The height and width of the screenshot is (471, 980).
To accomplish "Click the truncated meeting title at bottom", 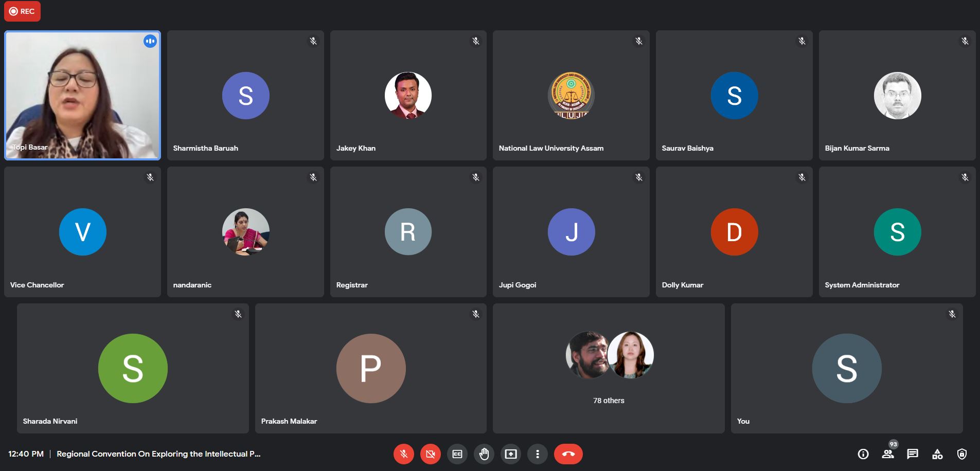I will pyautogui.click(x=158, y=454).
